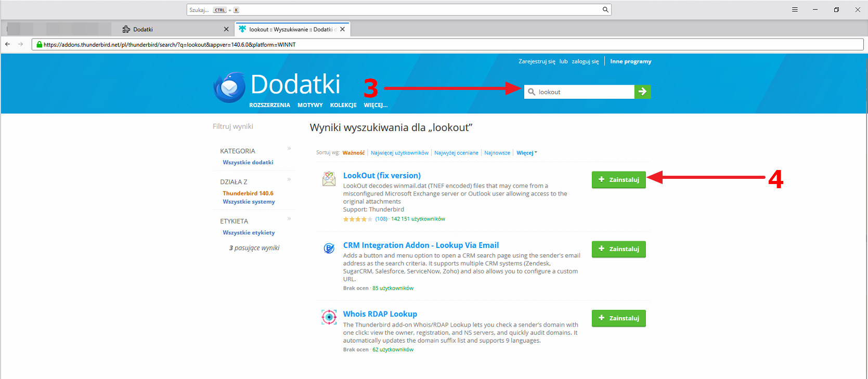
Task: Collapse the KATEGORIA filter section
Action: tap(289, 149)
